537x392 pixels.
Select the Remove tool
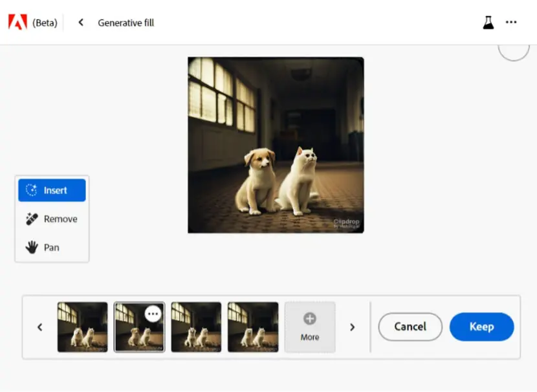52,219
